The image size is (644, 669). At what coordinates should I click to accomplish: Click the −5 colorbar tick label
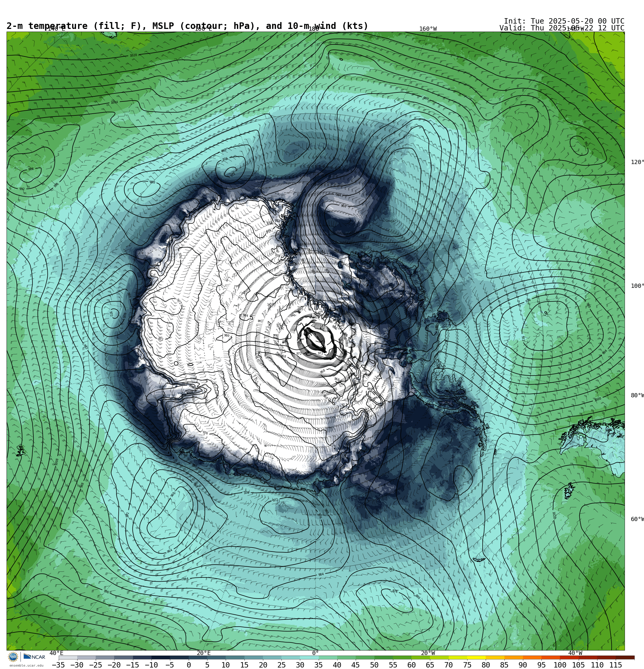tap(170, 665)
